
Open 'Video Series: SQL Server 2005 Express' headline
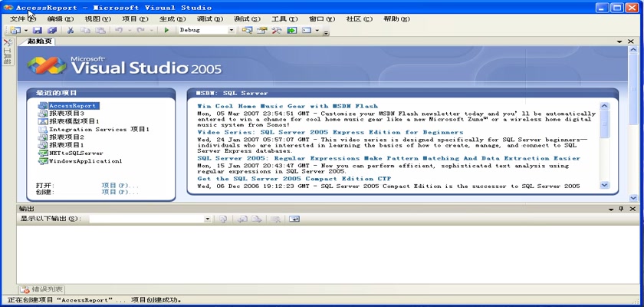(330, 132)
